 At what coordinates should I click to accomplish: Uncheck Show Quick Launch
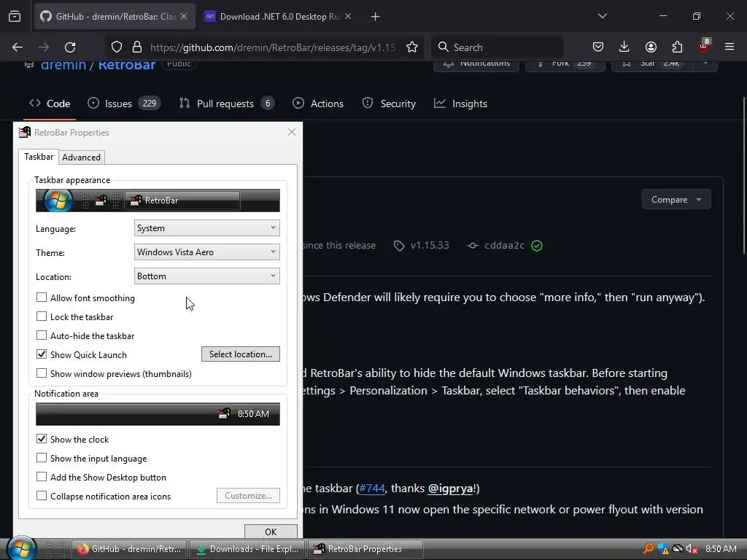[x=42, y=354]
